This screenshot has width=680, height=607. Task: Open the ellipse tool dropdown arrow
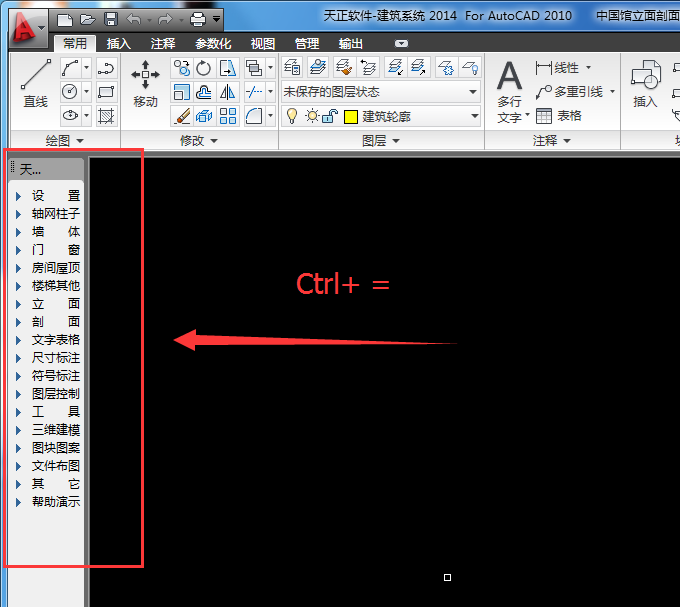(86, 115)
